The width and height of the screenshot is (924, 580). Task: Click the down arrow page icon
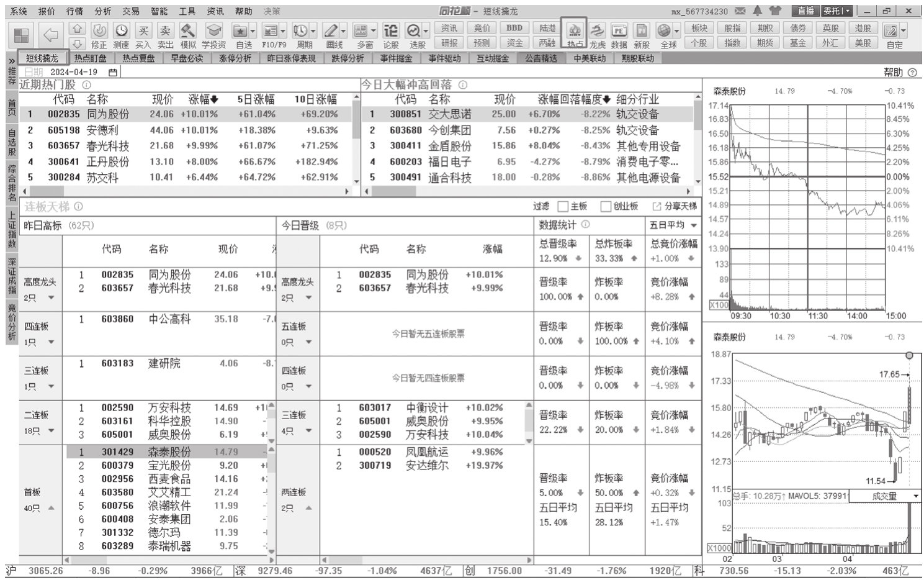pyautogui.click(x=78, y=43)
